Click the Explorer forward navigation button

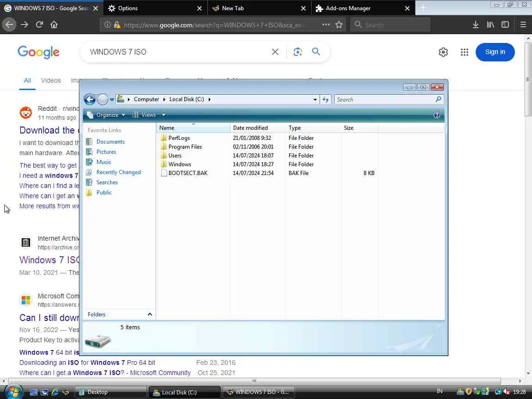103,99
